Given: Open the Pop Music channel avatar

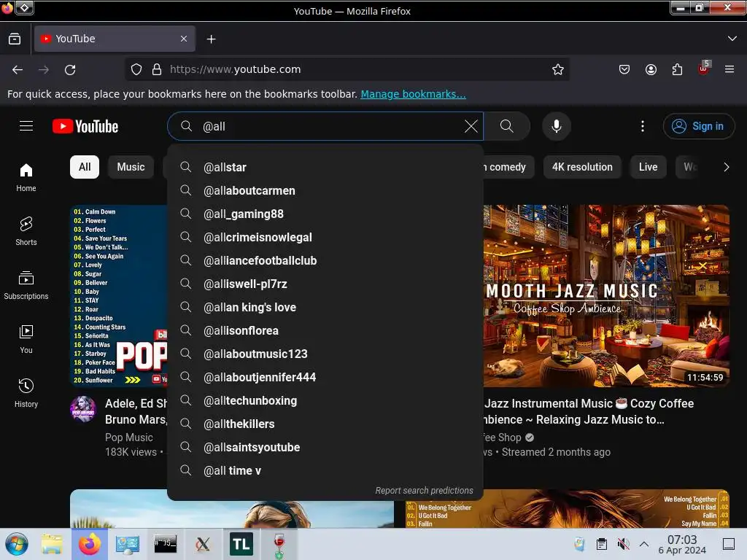Looking at the screenshot, I should [83, 408].
